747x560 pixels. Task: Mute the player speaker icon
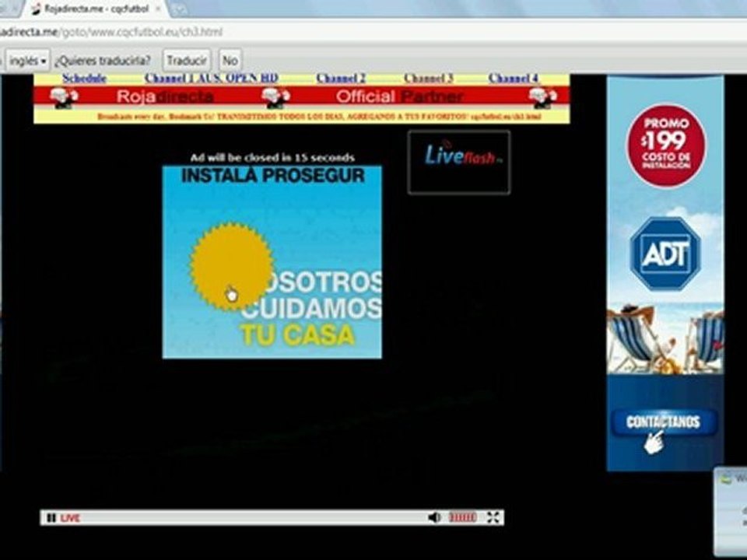coord(434,517)
